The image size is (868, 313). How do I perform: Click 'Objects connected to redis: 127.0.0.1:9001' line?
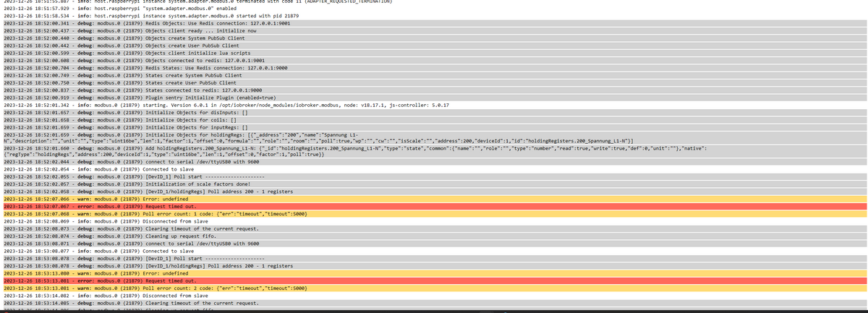[x=434, y=59]
